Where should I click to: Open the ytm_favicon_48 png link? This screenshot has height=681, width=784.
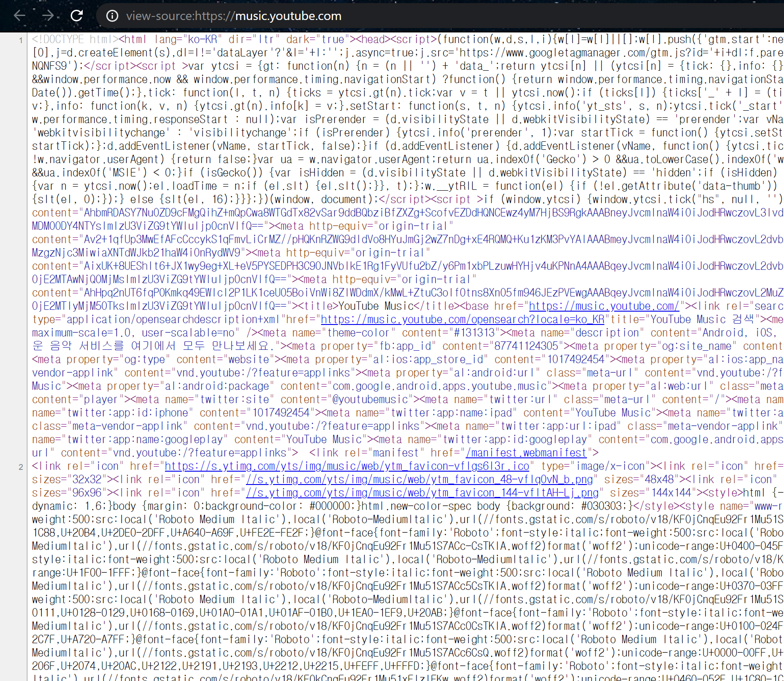(x=419, y=479)
